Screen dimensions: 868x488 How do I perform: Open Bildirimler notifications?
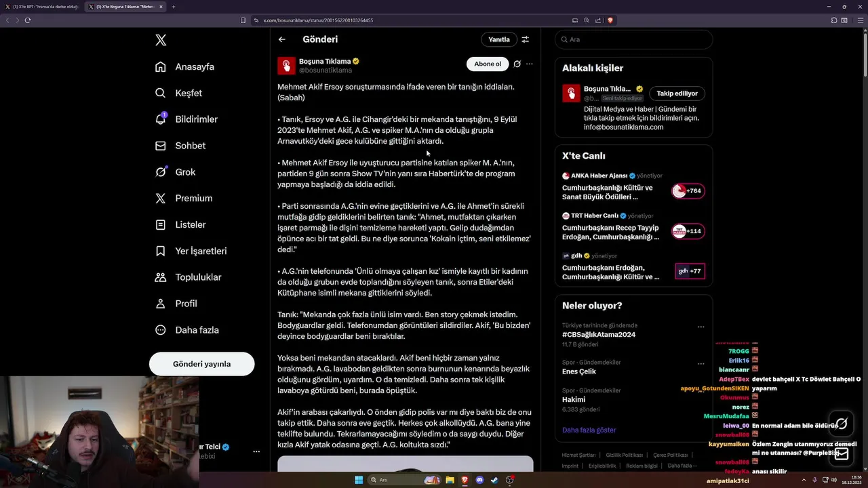tap(186, 119)
